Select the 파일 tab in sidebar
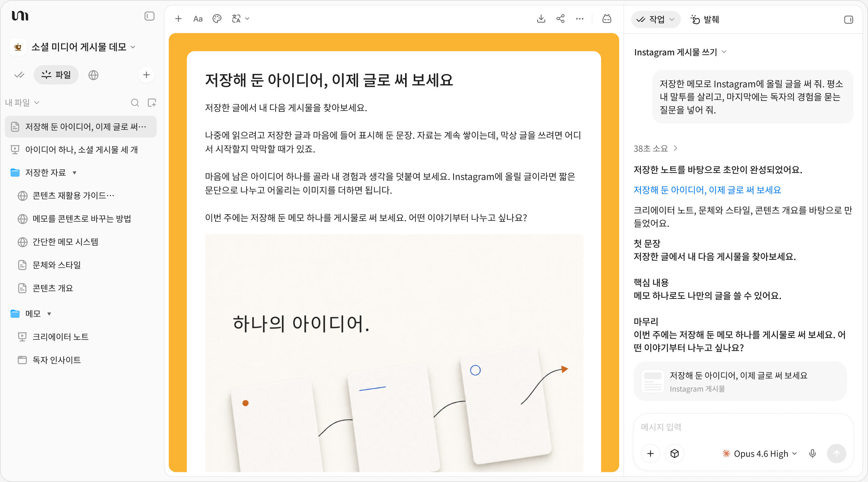Image resolution: width=868 pixels, height=482 pixels. [56, 75]
